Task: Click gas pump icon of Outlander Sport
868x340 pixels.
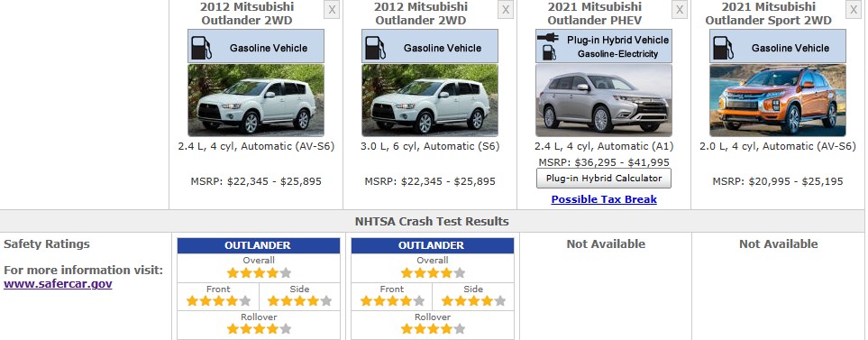Action: tap(723, 48)
